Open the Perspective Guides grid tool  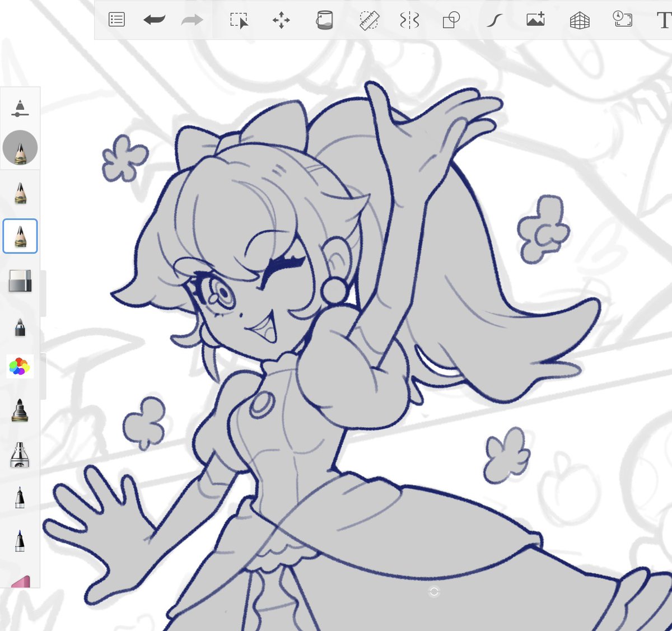pos(580,21)
